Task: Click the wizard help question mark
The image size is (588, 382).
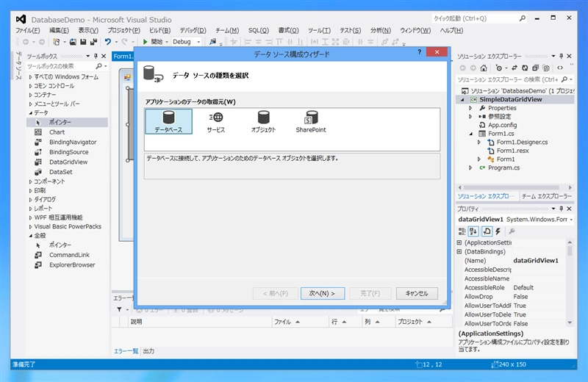Action: coord(419,52)
